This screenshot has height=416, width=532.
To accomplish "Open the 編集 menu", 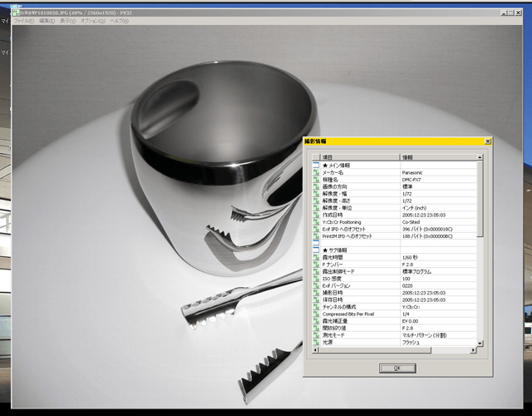I will pyautogui.click(x=47, y=21).
